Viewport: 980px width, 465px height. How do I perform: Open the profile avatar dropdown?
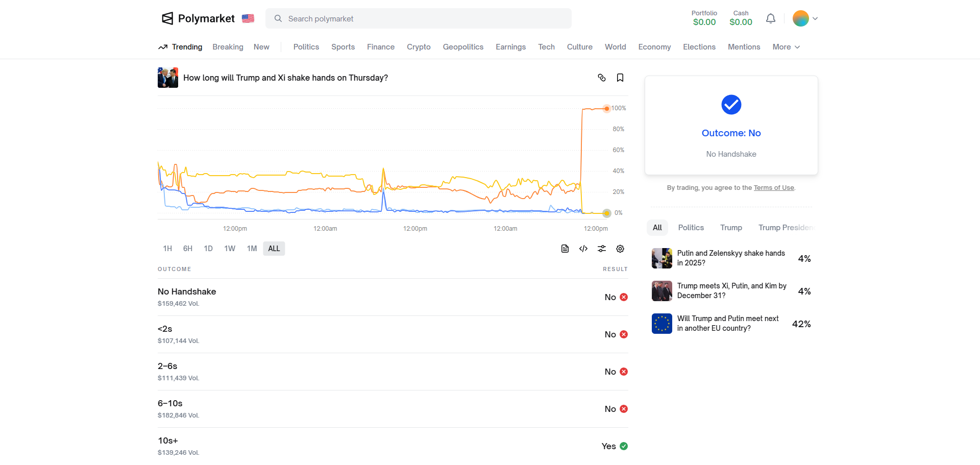pyautogui.click(x=805, y=19)
